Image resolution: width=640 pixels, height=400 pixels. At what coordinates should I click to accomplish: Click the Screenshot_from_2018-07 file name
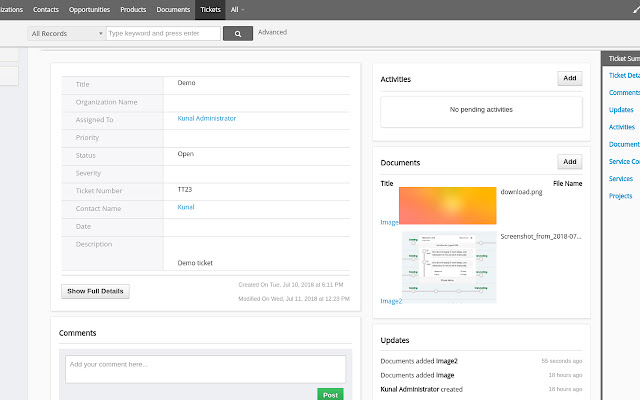coord(541,236)
